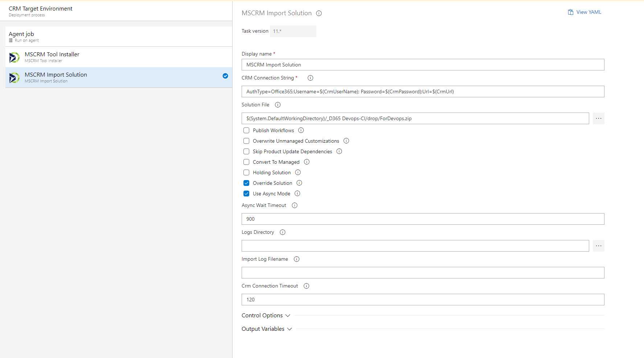Enable Publish Workflows checkbox
Image resolution: width=644 pixels, height=358 pixels.
[246, 130]
